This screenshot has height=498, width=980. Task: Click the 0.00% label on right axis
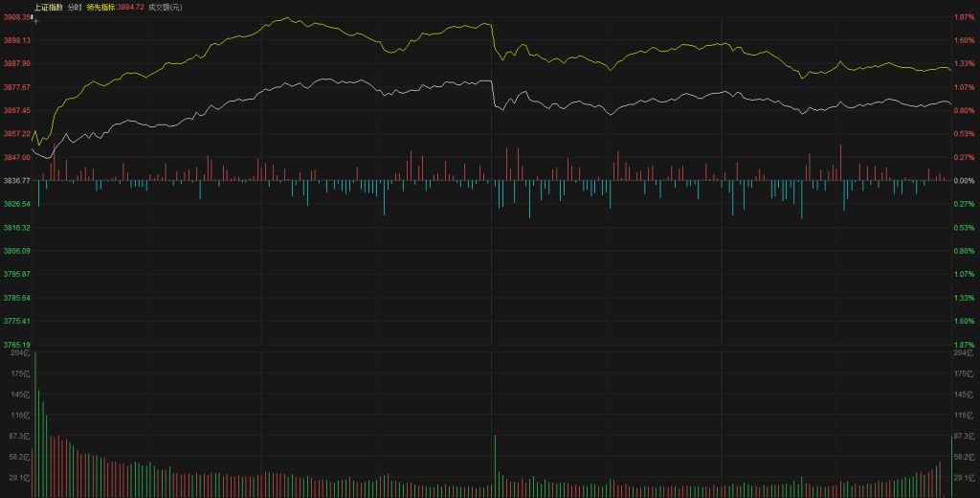(963, 181)
